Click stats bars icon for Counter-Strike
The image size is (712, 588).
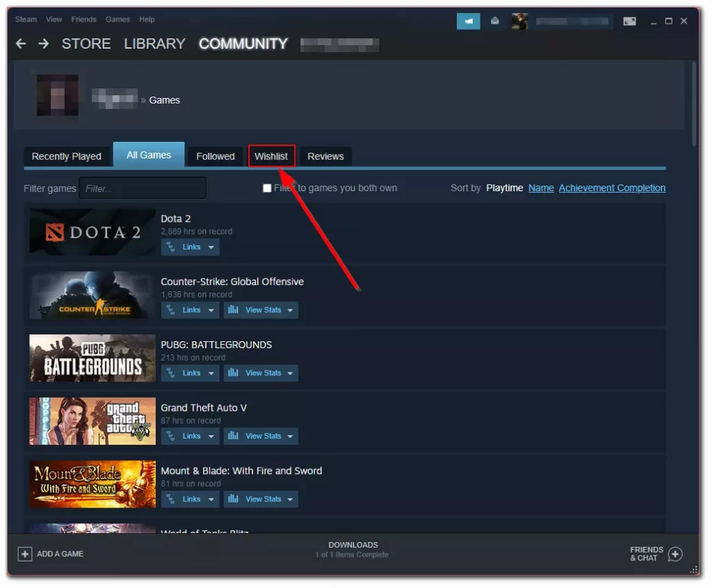pyautogui.click(x=233, y=310)
